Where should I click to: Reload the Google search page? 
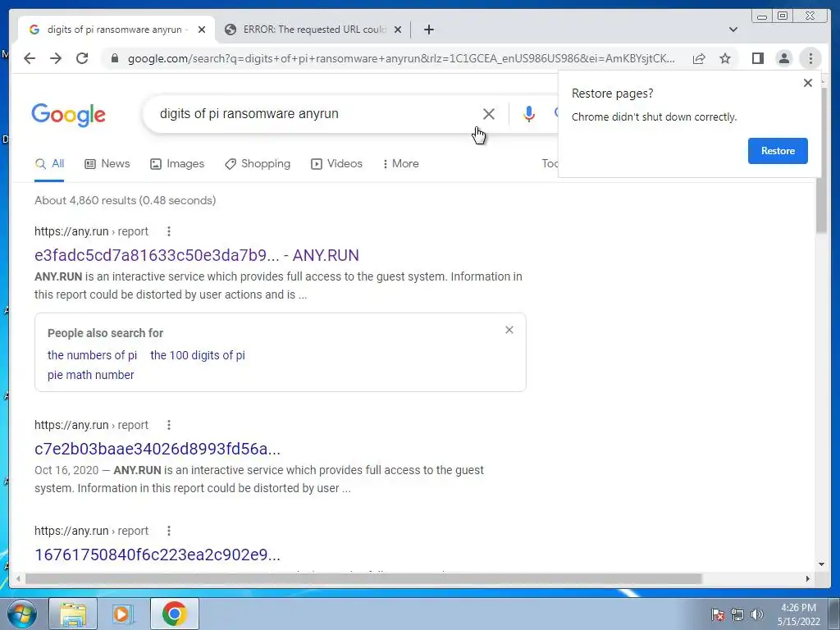click(x=82, y=58)
